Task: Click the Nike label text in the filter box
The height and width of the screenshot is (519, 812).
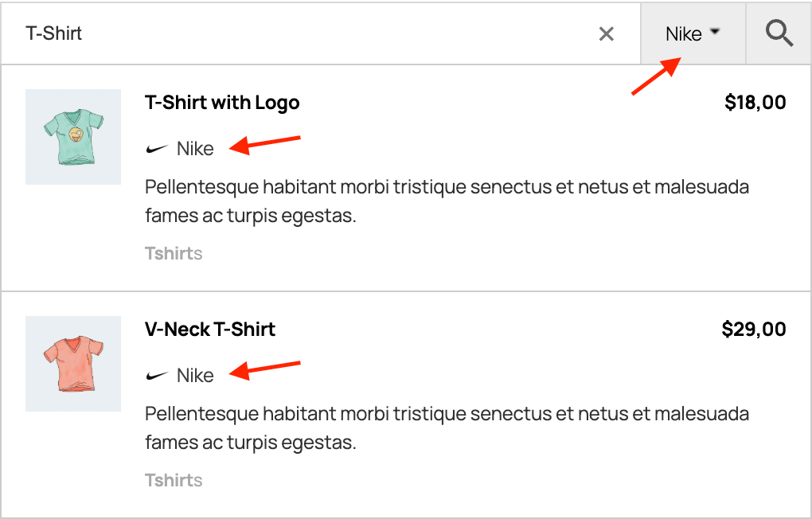Action: point(683,34)
